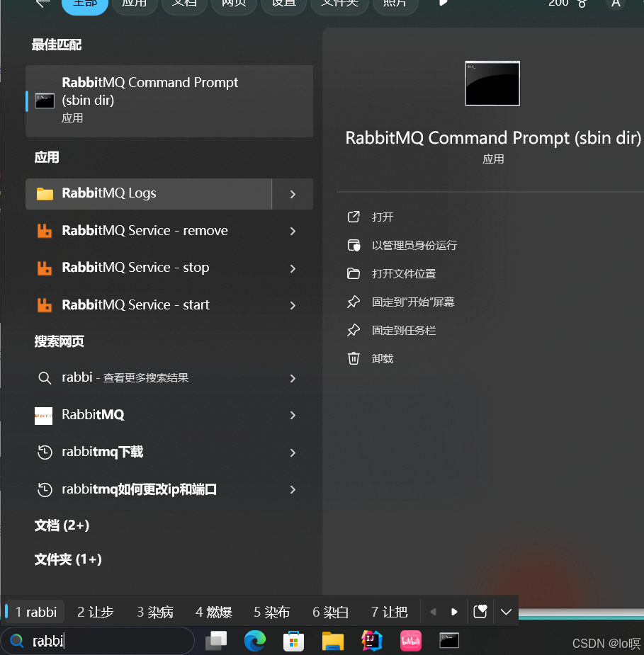Click the back arrow in search header
The height and width of the screenshot is (655, 644).
tap(43, 4)
